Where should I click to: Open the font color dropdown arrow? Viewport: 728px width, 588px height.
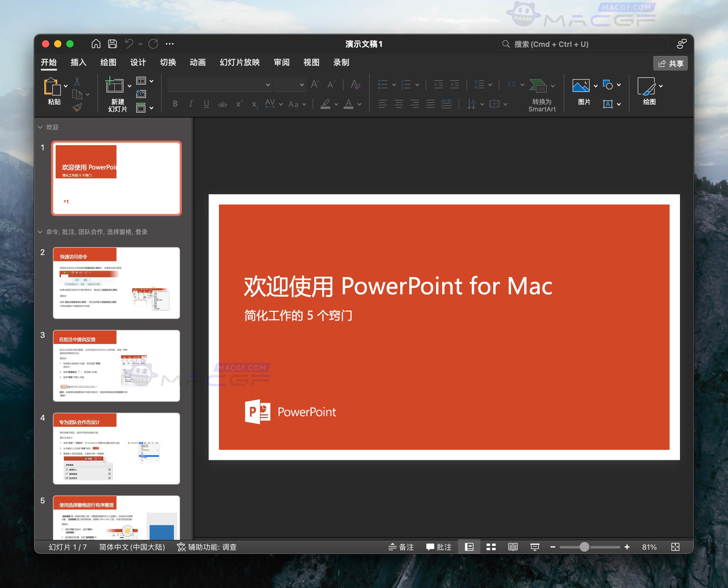click(x=359, y=104)
